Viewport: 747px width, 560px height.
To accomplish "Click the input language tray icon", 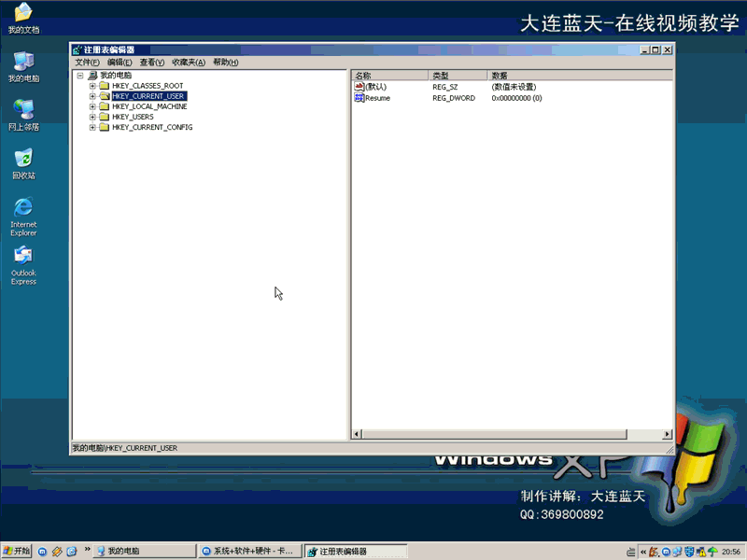I will click(x=631, y=552).
